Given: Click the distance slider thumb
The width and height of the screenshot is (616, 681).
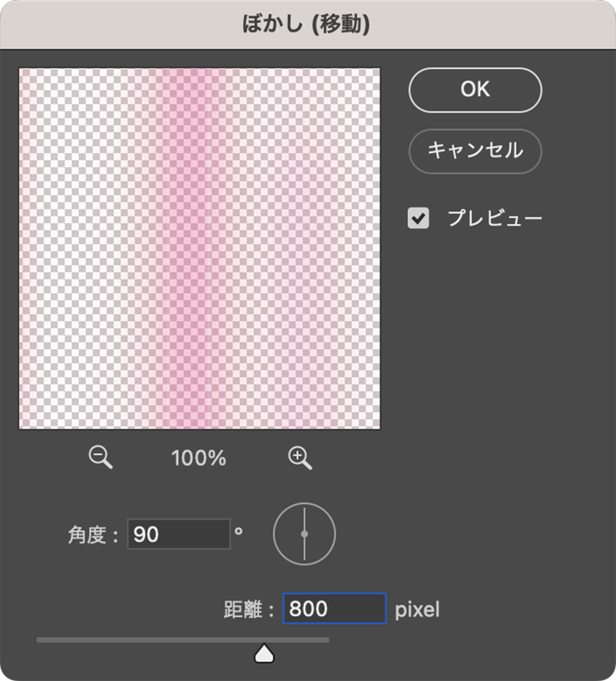Looking at the screenshot, I should coord(265,654).
